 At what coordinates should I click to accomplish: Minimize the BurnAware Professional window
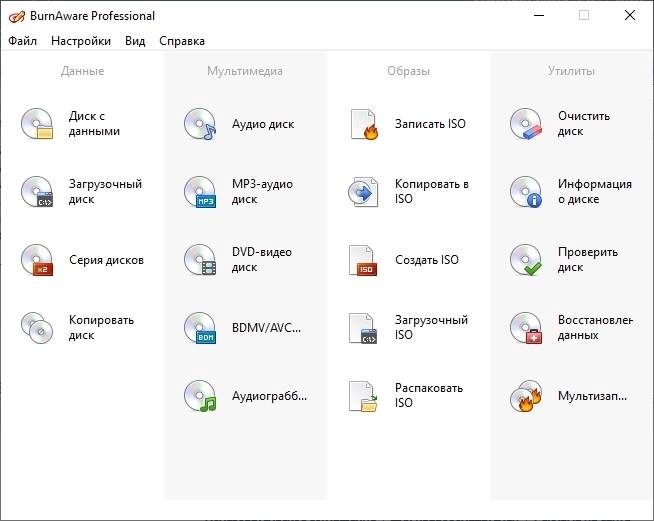[x=539, y=16]
